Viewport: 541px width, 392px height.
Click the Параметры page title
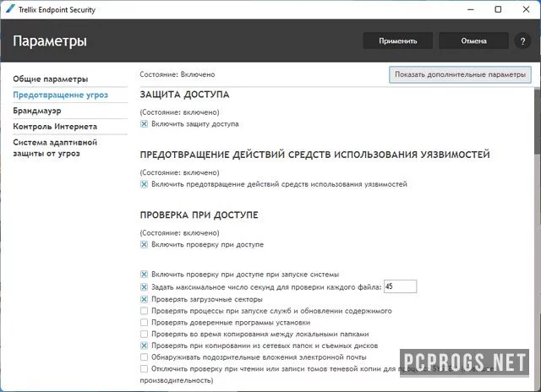(x=50, y=41)
